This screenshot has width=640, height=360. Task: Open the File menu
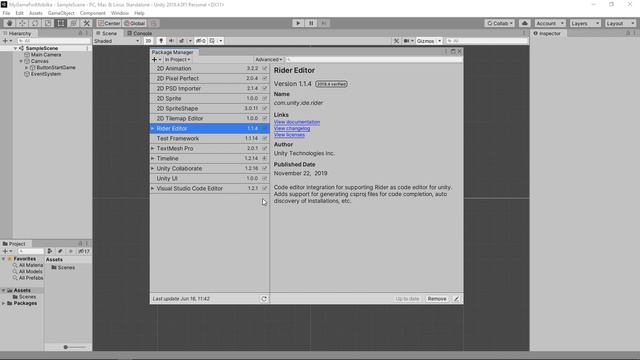(7, 13)
